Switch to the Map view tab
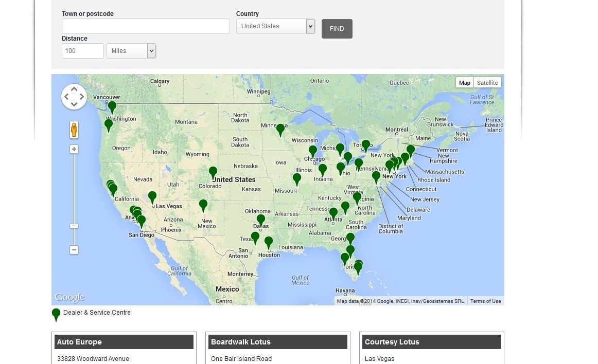The image size is (598, 364). tap(465, 83)
